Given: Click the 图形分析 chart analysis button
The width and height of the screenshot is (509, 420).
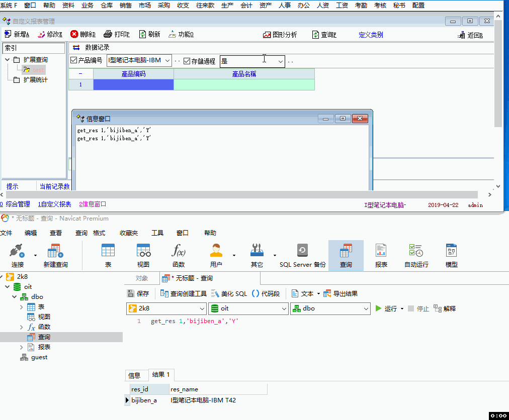Looking at the screenshot, I should [x=280, y=35].
